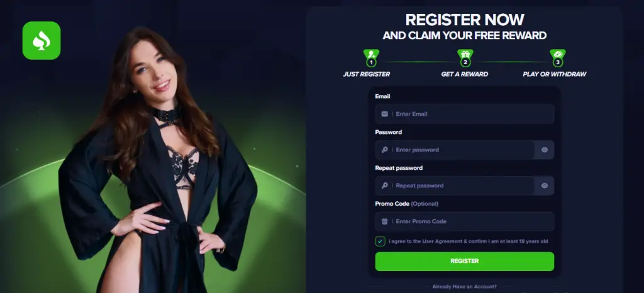Viewport: 644px width, 293px height.
Task: Click the gift icon in Promo Code field
Action: (x=384, y=221)
